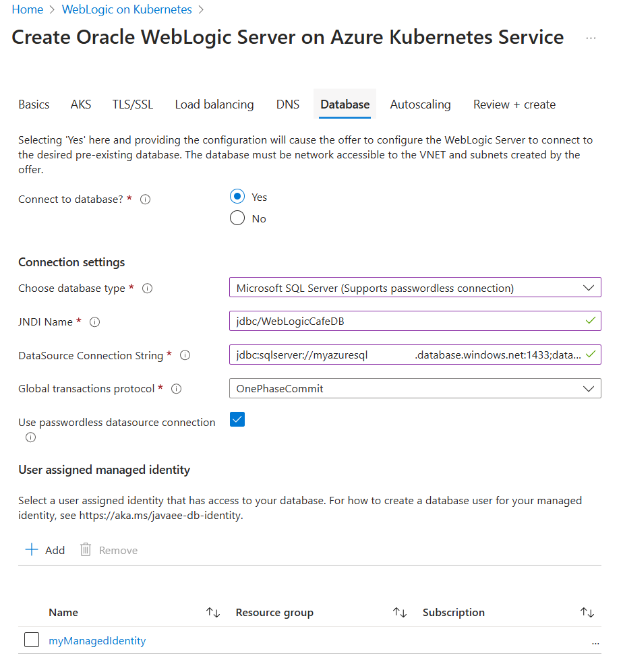Image resolution: width=623 pixels, height=672 pixels.
Task: Open the myManagedIdentity identity link
Action: pos(96,640)
